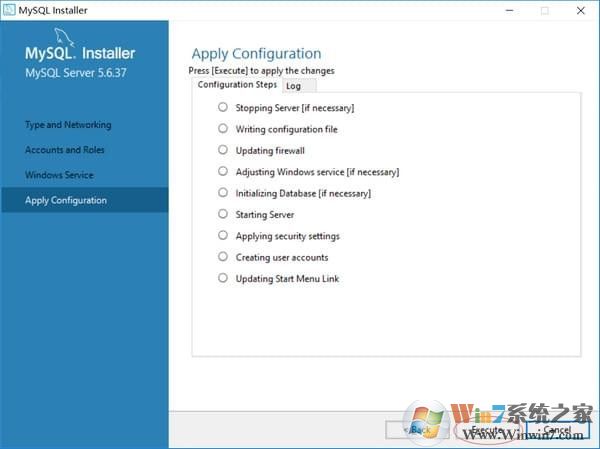Click the Applying security settings step circle
The height and width of the screenshot is (449, 600).
tap(223, 236)
